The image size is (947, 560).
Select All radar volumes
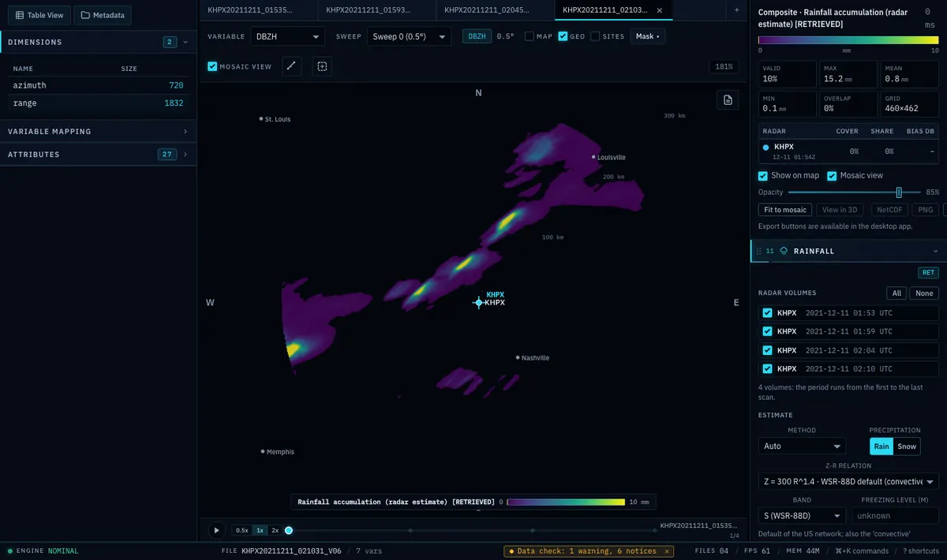pos(896,293)
